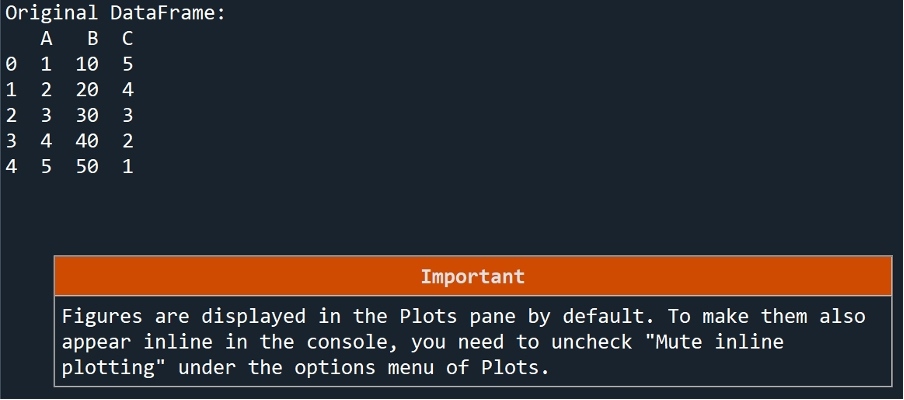Click the value 40 in column B
The width and height of the screenshot is (904, 400).
tap(87, 142)
